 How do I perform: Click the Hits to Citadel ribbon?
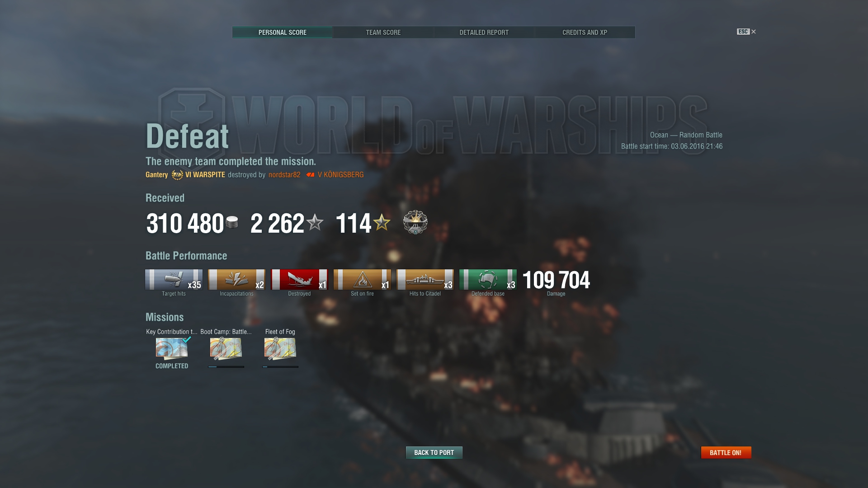pyautogui.click(x=425, y=280)
